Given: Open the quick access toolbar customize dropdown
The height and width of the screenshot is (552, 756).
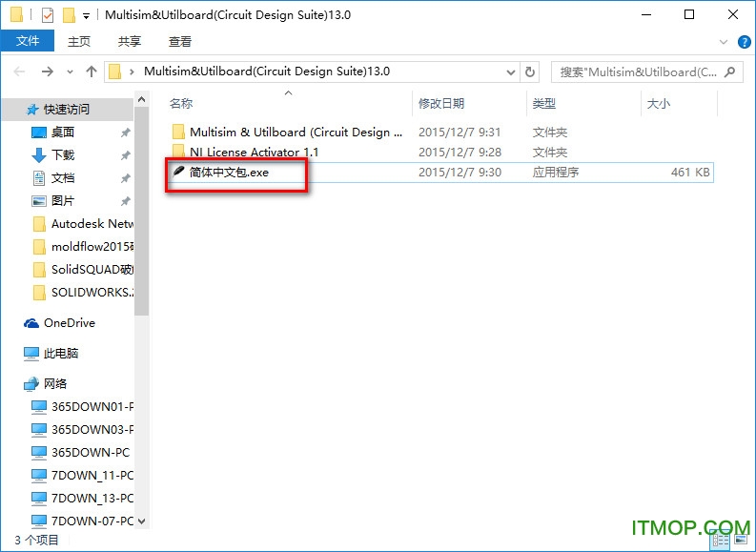Looking at the screenshot, I should tap(87, 16).
